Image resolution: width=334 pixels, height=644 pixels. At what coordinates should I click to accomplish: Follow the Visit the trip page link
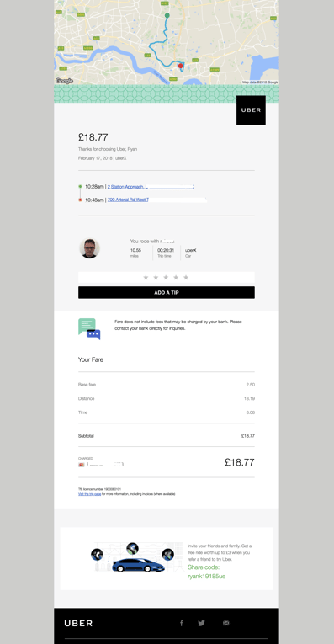(x=89, y=494)
